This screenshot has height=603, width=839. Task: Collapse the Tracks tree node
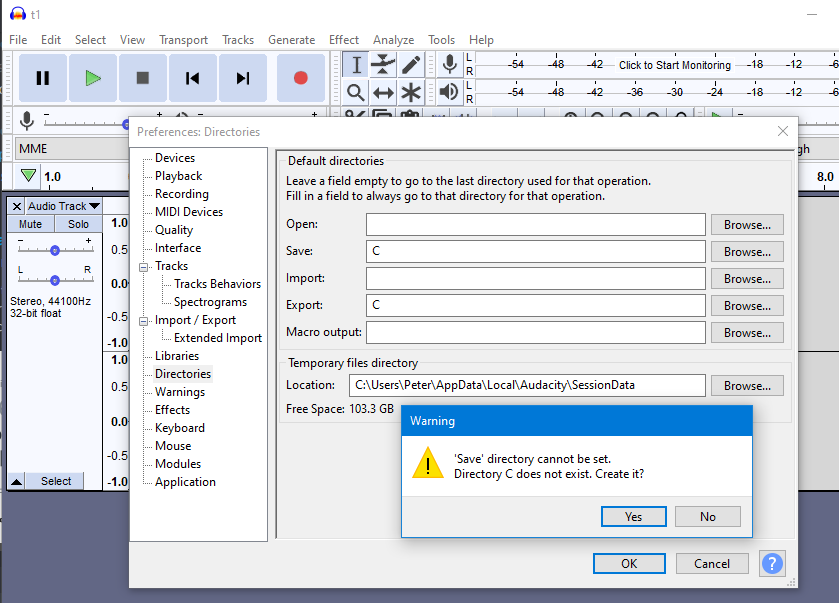(x=143, y=267)
